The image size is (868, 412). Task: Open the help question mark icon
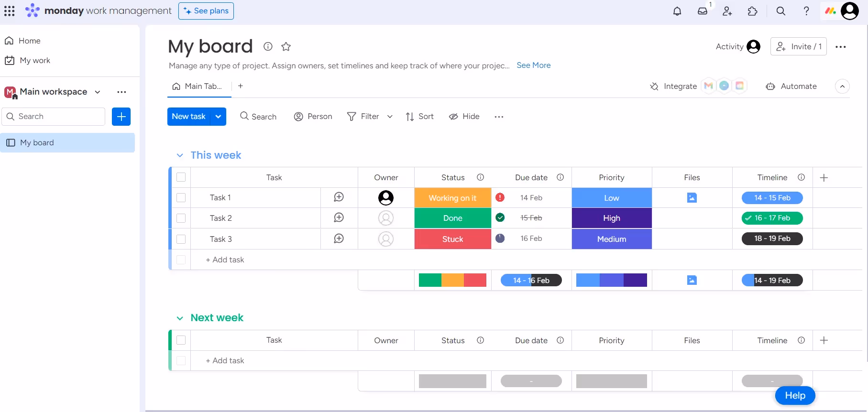806,11
